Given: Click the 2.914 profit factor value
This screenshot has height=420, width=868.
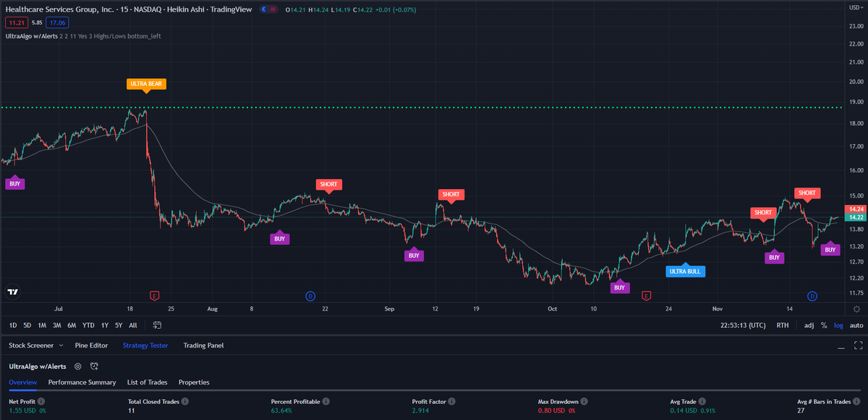Looking at the screenshot, I should point(420,411).
